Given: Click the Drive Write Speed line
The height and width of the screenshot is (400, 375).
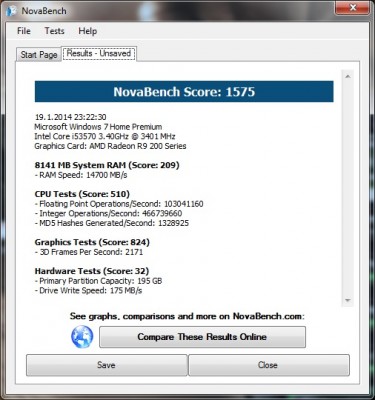Looking at the screenshot, I should click(88, 291).
